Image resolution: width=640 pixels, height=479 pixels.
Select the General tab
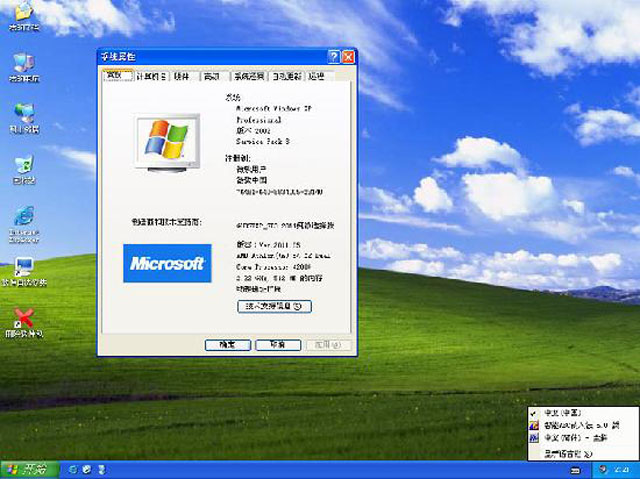click(118, 75)
